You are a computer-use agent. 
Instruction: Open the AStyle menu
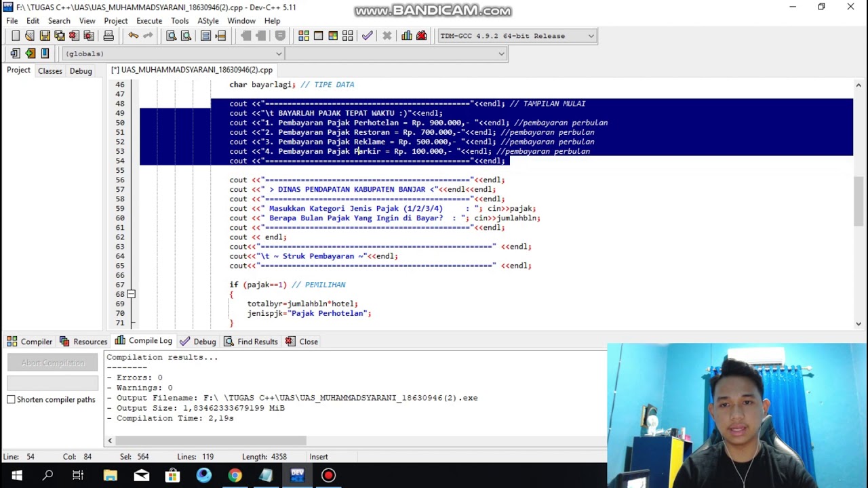click(x=208, y=21)
